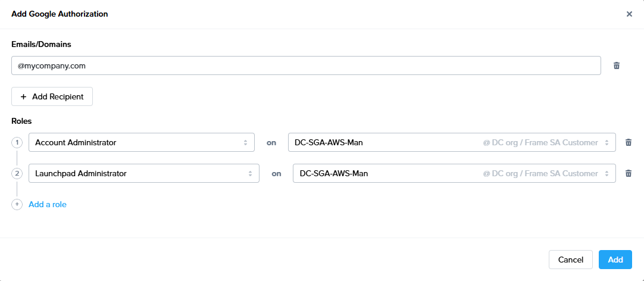The width and height of the screenshot is (644, 281).
Task: Confirm with the blue Add button
Action: (615, 260)
